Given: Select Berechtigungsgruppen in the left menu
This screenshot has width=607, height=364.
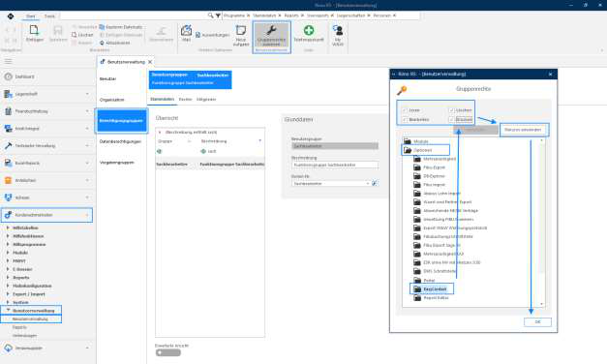Looking at the screenshot, I should (121, 121).
